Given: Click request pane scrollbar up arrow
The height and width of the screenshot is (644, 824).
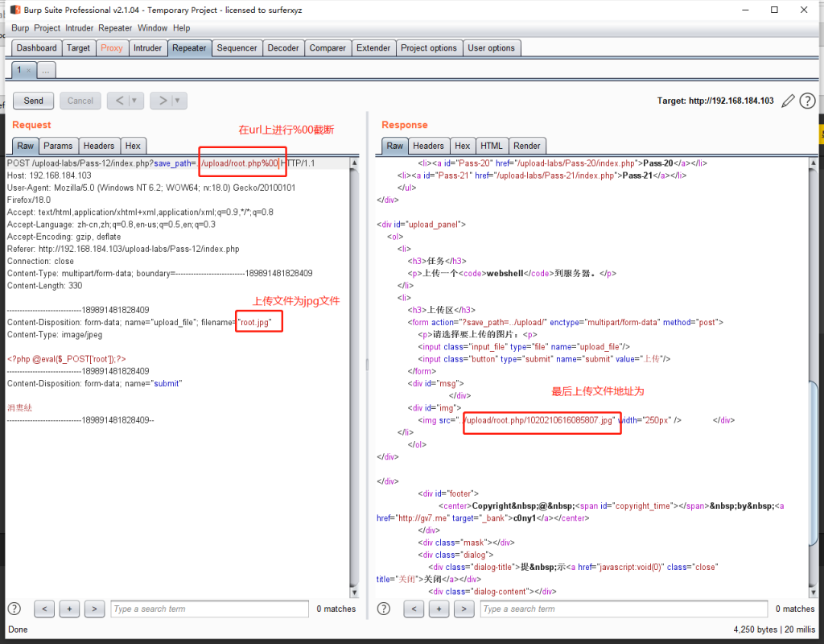Looking at the screenshot, I should point(354,163).
